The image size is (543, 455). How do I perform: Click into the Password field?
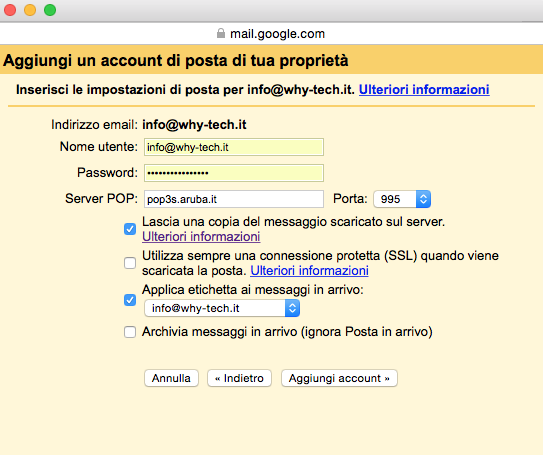(x=234, y=173)
